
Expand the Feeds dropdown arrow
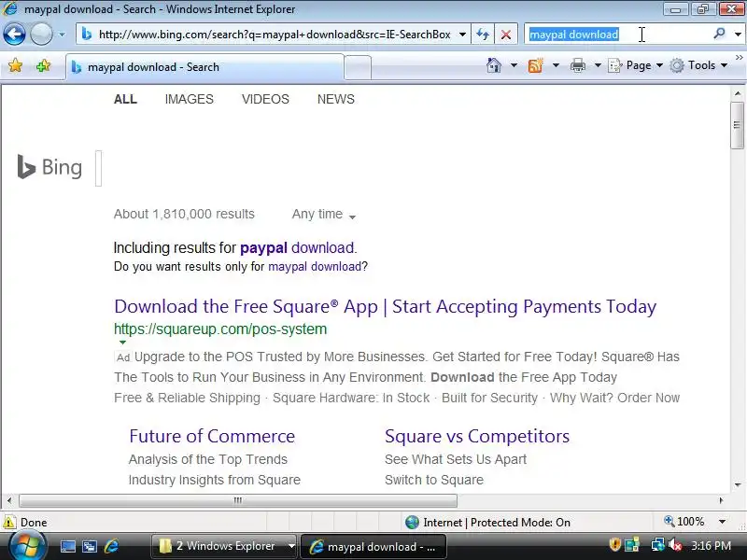pyautogui.click(x=556, y=65)
